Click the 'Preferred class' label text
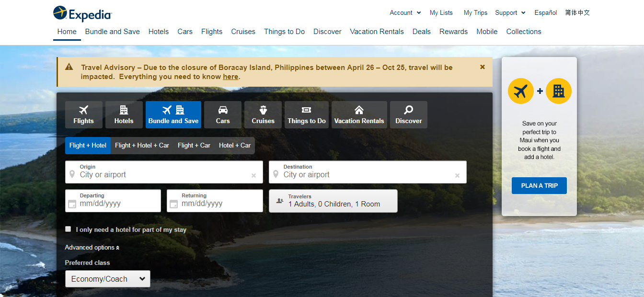 click(87, 263)
